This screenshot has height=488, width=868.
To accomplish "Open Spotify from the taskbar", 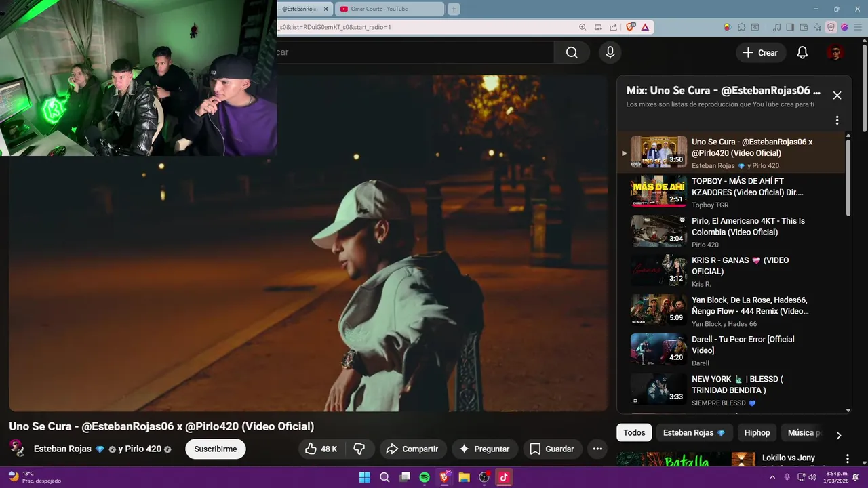I will pos(425,477).
